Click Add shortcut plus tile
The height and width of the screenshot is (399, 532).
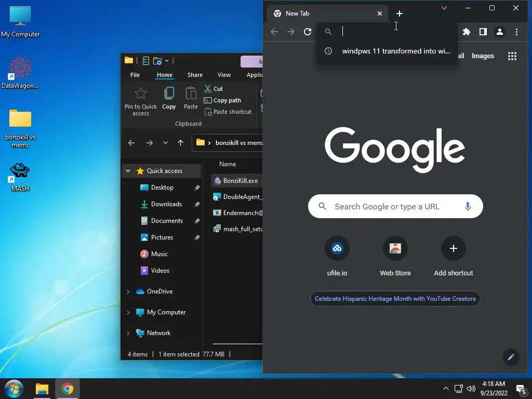[x=453, y=256]
